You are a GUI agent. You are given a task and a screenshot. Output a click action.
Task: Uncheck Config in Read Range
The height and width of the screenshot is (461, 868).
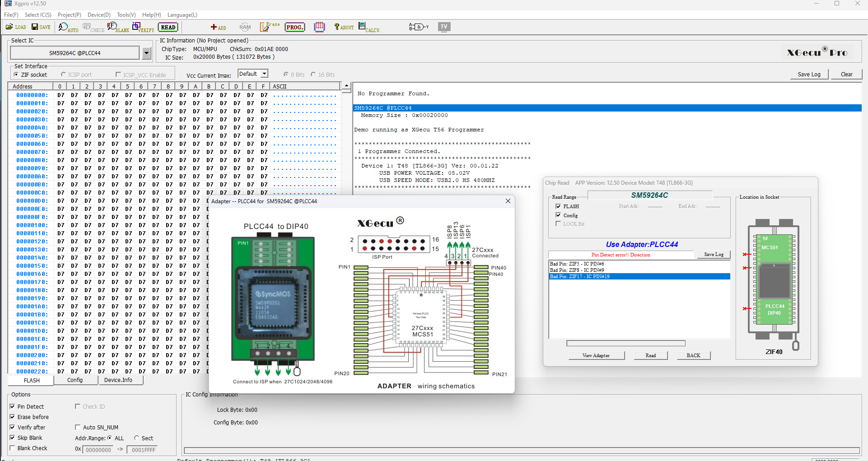coord(558,215)
